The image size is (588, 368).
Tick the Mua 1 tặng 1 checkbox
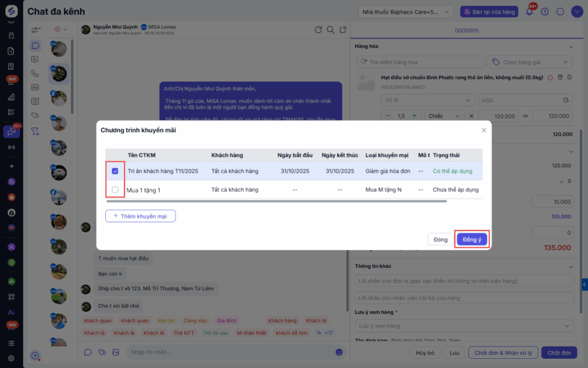pos(115,190)
